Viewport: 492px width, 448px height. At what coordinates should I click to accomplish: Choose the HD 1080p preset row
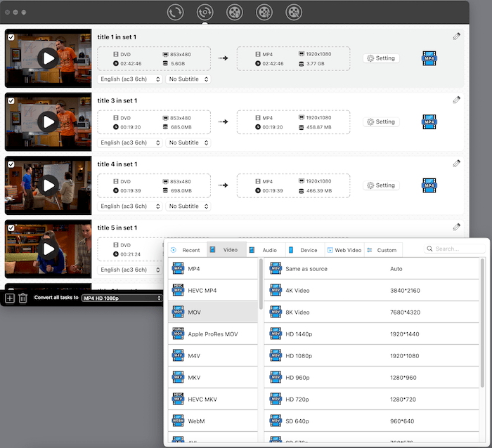pos(373,356)
